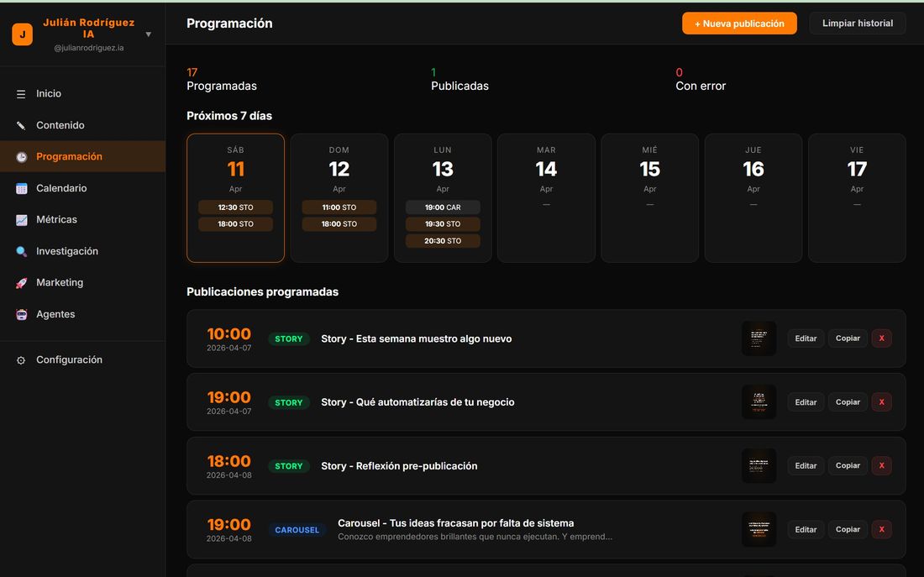Select the Vie 17 Apr day card
Viewport: 924px width, 577px height.
pos(857,198)
